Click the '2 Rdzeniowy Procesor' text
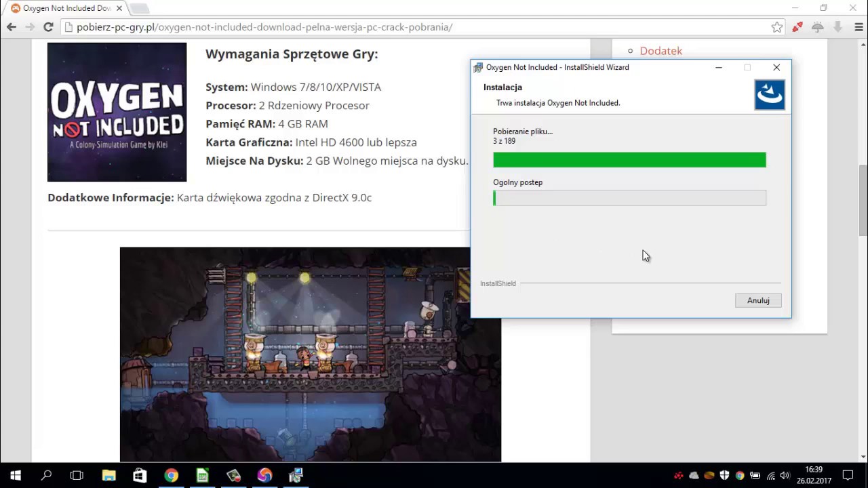The height and width of the screenshot is (488, 868). click(314, 106)
